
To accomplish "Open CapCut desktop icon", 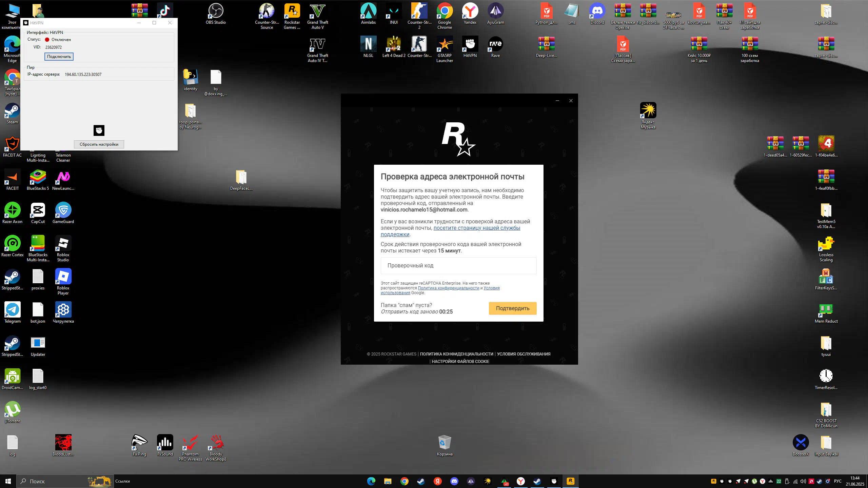I will click(38, 213).
